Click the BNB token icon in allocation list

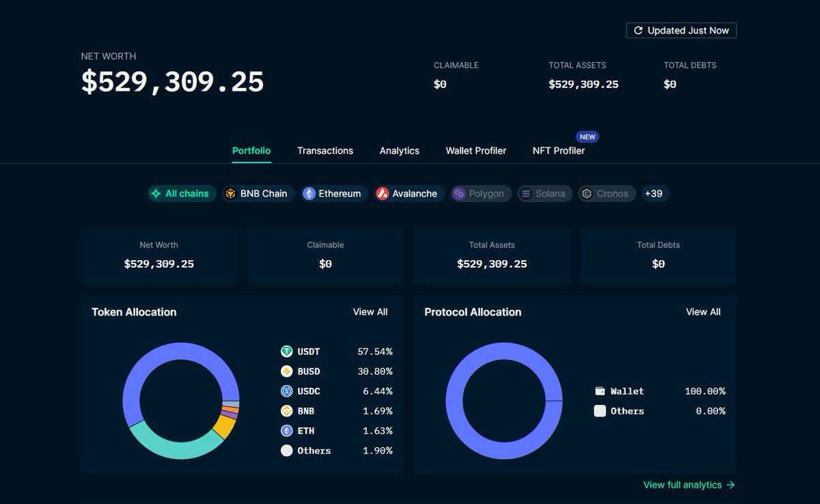(287, 411)
